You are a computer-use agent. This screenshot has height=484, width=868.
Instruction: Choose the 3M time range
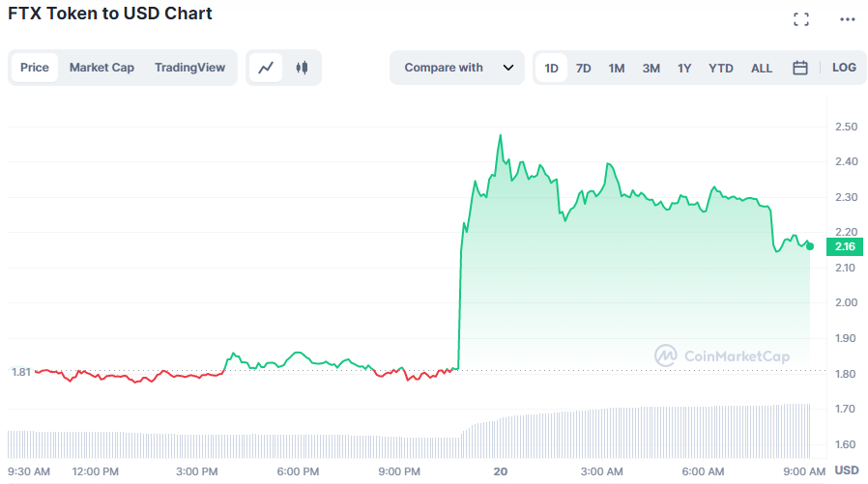pos(651,68)
